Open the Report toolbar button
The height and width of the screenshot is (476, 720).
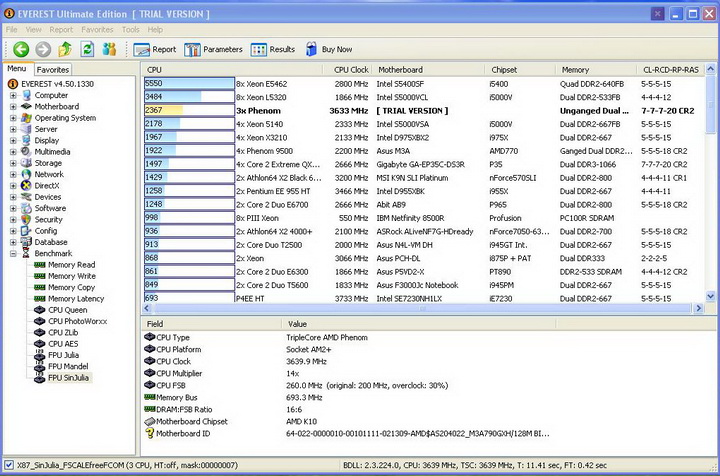point(155,49)
